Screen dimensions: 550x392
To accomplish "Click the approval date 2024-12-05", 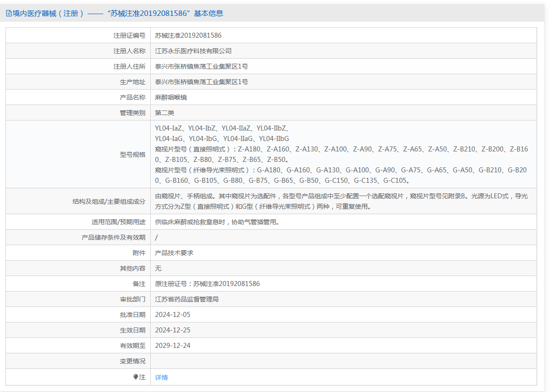I will click(173, 315).
